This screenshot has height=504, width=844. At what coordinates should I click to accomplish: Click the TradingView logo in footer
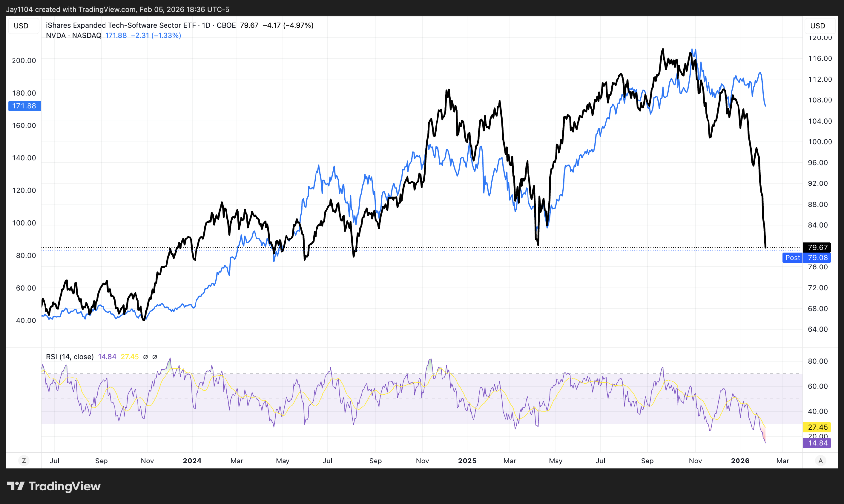pos(53,486)
